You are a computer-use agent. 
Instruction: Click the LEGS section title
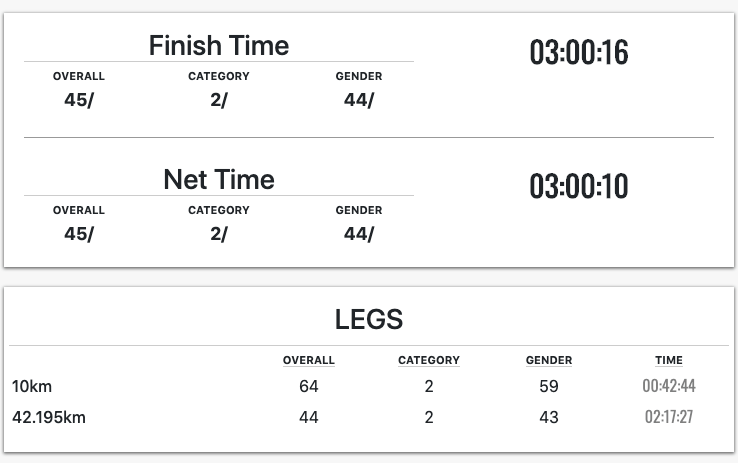[x=369, y=319]
